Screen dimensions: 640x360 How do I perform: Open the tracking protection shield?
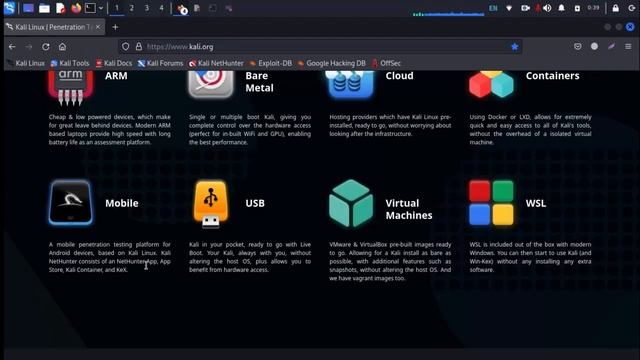click(126, 47)
